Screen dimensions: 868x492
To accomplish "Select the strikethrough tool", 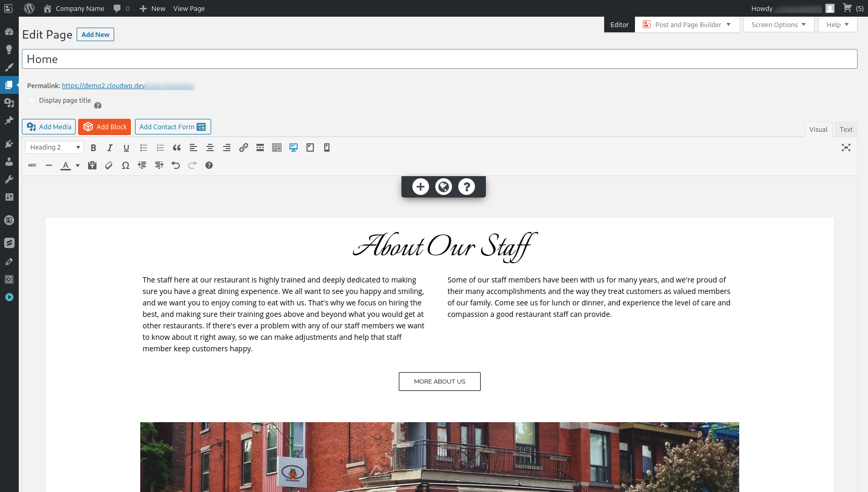I will point(32,165).
